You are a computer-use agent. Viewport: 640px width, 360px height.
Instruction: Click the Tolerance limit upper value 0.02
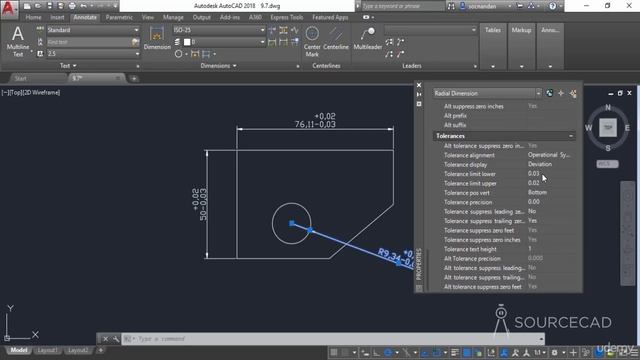533,183
